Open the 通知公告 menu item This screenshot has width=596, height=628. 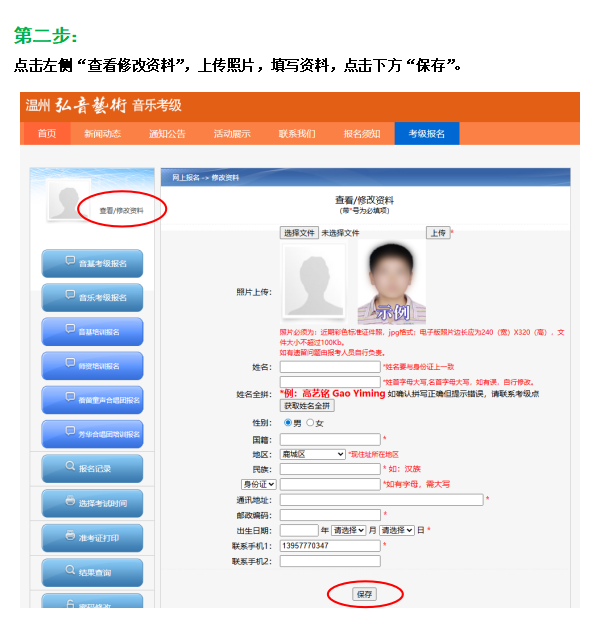167,133
